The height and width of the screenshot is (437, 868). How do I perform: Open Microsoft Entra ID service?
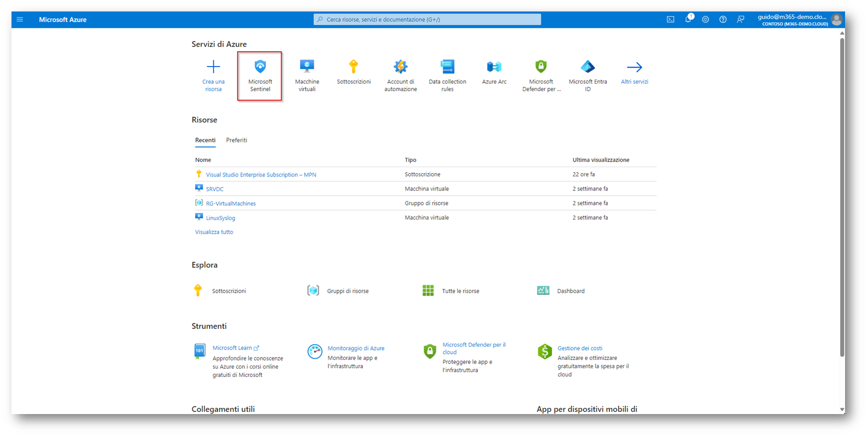click(x=588, y=76)
